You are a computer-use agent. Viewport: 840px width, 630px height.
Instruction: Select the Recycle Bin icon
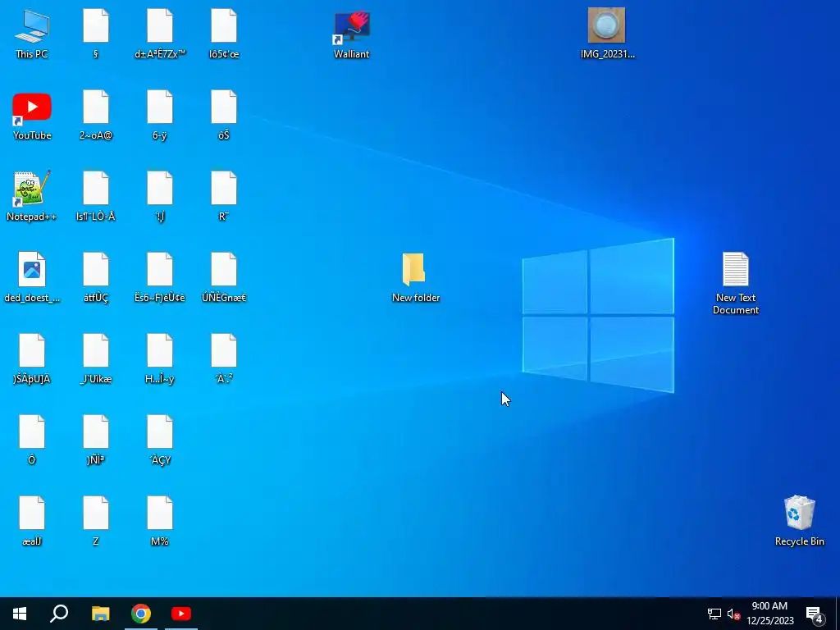pyautogui.click(x=799, y=521)
